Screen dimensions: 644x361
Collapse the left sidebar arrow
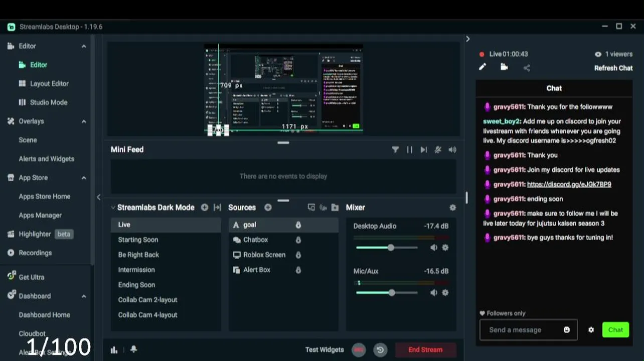(98, 197)
